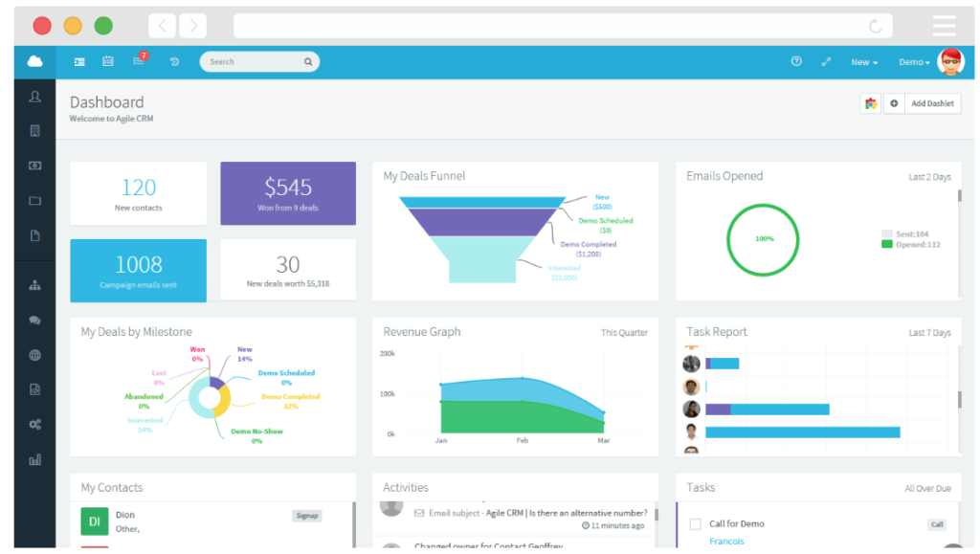Click the longest blue bar in Task Report
The width and height of the screenshot is (980, 554).
[803, 432]
